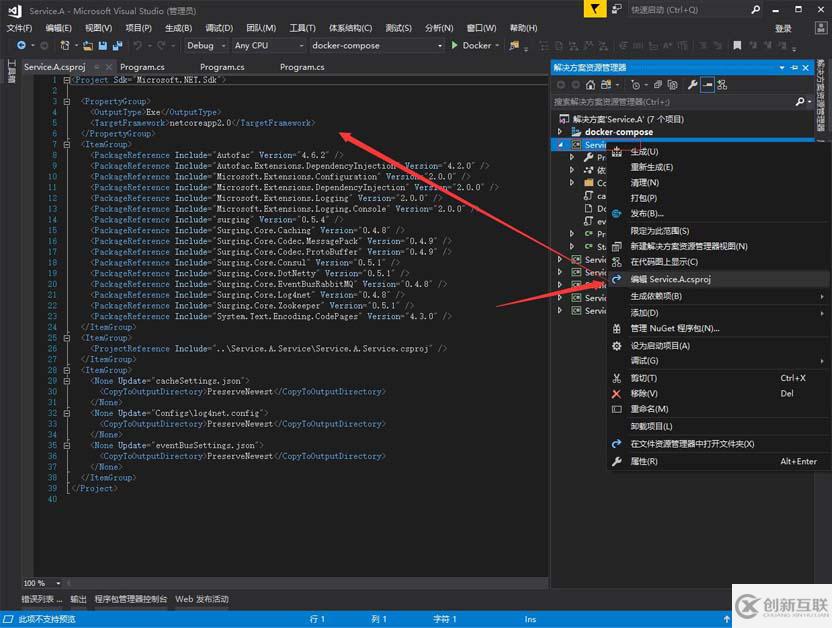Collapse the selected Service project node
Viewport: 832px width, 628px height.
point(560,145)
